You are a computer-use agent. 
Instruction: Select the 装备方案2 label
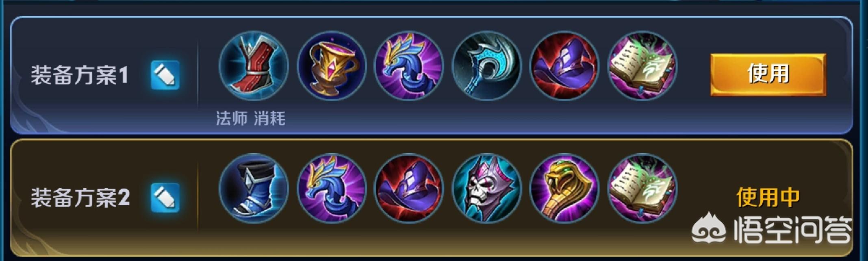click(x=80, y=198)
